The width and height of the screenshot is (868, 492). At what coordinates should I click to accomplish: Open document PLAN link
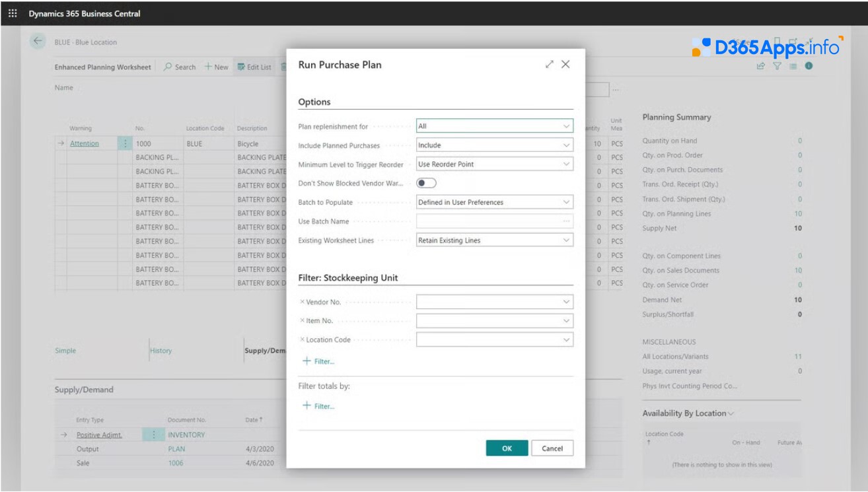pos(176,449)
